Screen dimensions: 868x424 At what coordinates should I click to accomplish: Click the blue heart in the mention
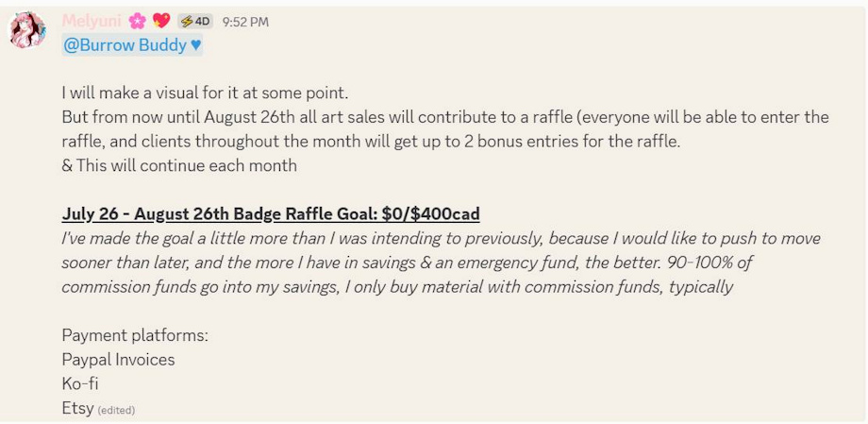tap(195, 44)
